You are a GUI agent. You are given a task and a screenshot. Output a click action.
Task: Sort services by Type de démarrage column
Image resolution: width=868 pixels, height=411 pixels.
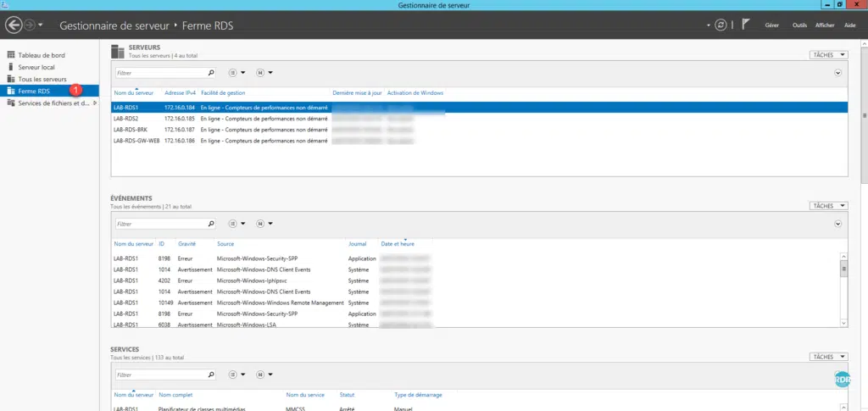pyautogui.click(x=418, y=394)
